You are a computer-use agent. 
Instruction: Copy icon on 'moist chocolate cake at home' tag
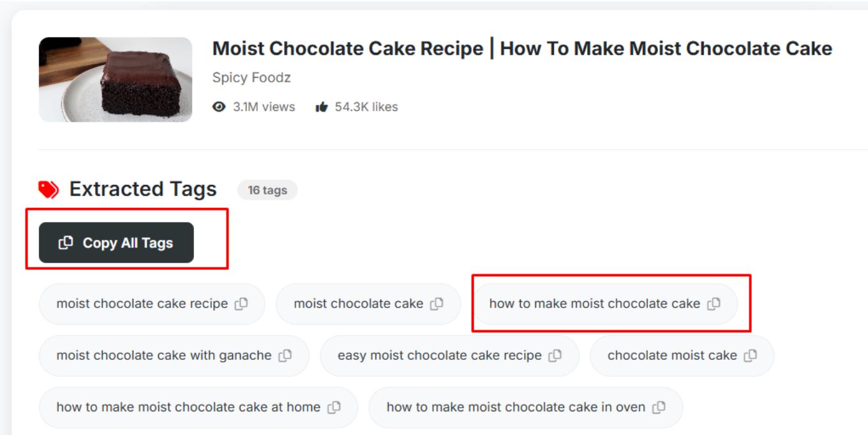[x=334, y=408]
